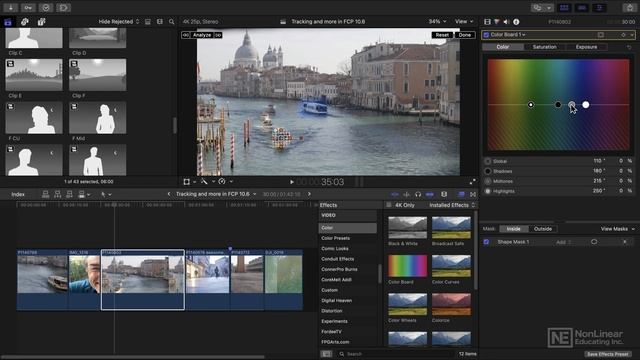Enter fullscreen viewer with arrows icon
640x360 pixels.
pos(472,182)
